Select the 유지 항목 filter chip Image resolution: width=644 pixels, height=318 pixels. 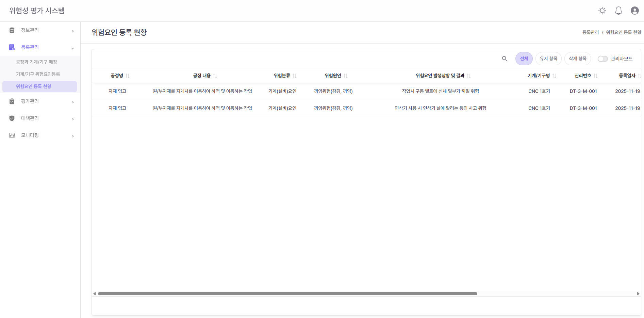[548, 59]
